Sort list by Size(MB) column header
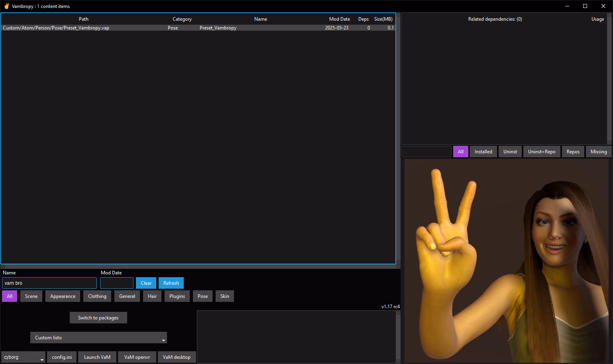The height and width of the screenshot is (364, 613). [x=383, y=19]
